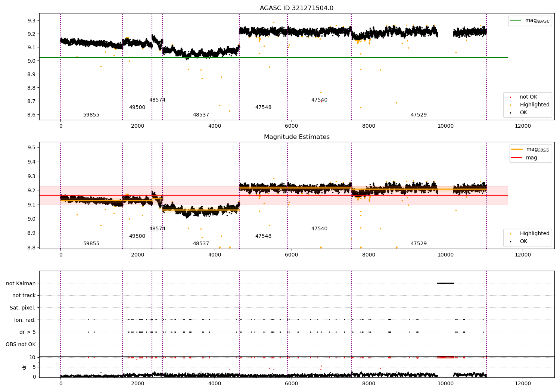
Task: Click the 'dr > 5' axis label
Action: tap(28, 332)
